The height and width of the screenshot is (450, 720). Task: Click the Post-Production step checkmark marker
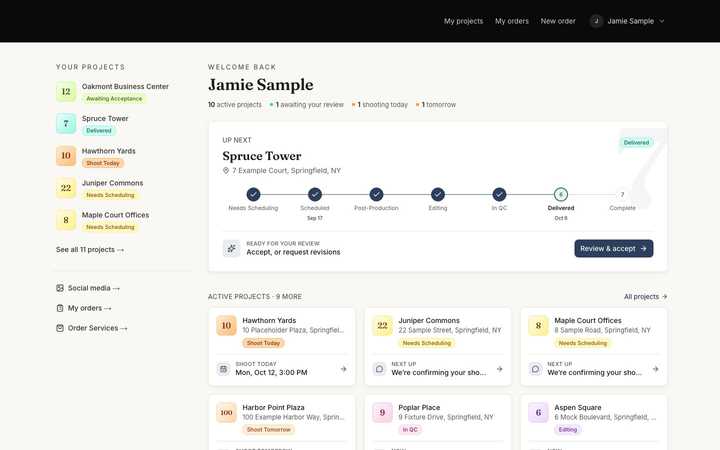pyautogui.click(x=377, y=195)
